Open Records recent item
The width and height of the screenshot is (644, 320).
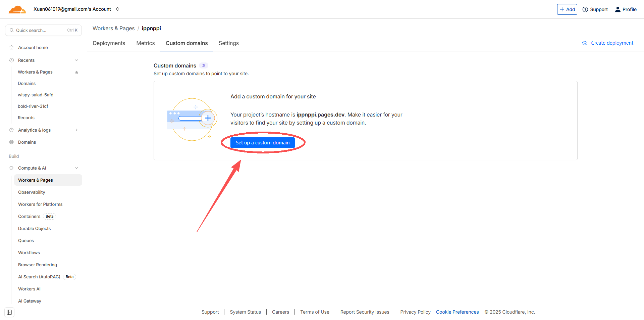(x=26, y=118)
